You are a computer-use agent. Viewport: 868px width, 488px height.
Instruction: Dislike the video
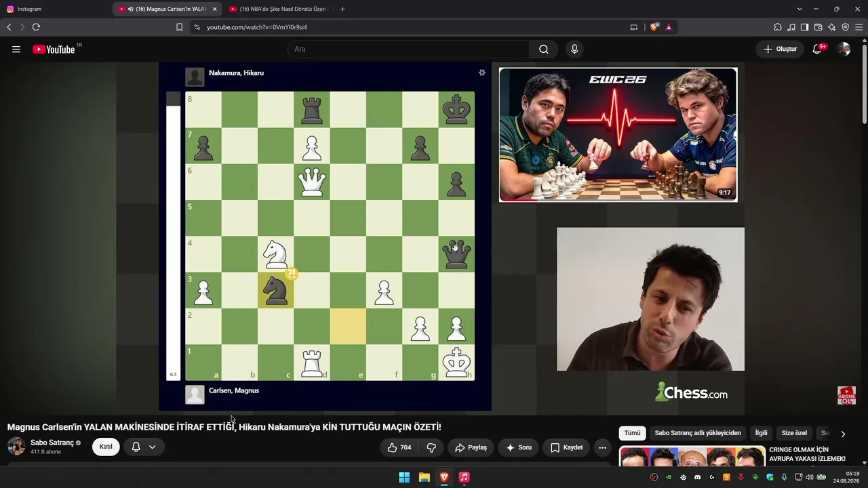(x=431, y=447)
